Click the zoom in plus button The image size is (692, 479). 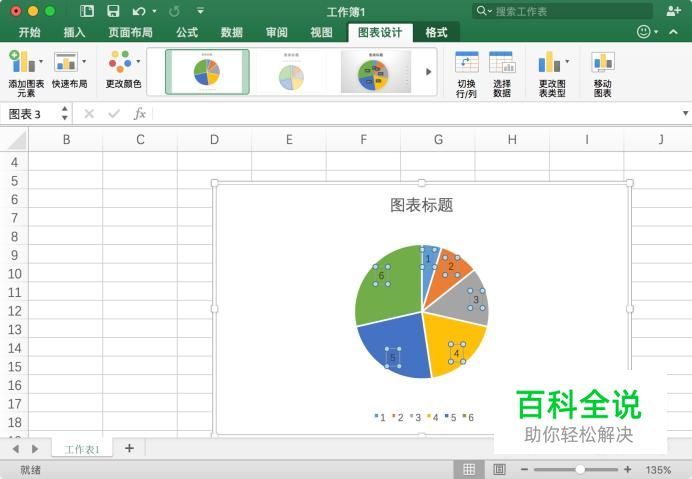[x=628, y=469]
